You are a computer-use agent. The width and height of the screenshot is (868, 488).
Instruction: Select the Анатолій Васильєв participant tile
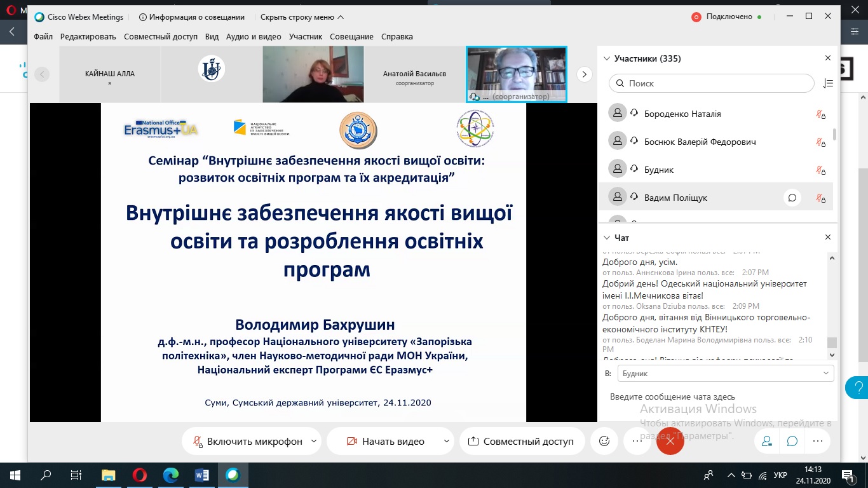415,74
